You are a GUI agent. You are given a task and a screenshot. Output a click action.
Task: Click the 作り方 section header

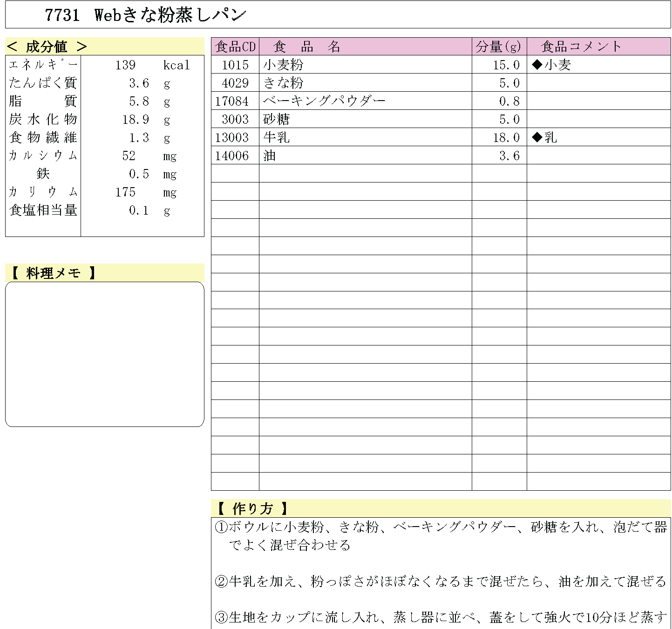click(x=252, y=508)
